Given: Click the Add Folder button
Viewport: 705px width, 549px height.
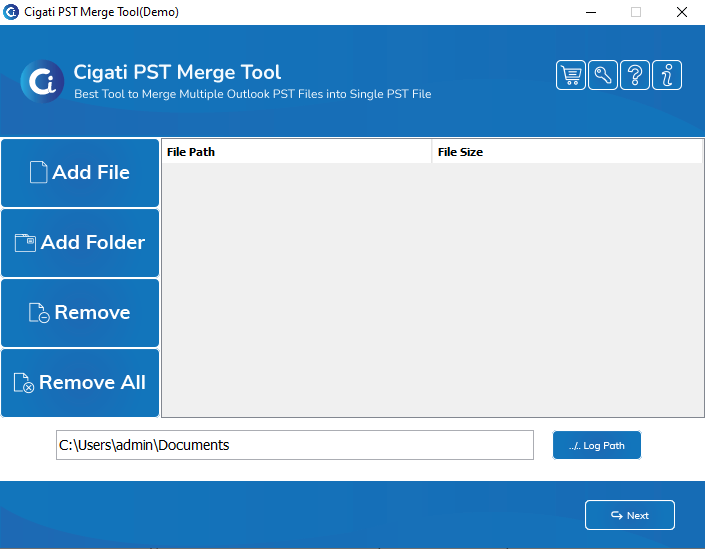Looking at the screenshot, I should [x=80, y=243].
